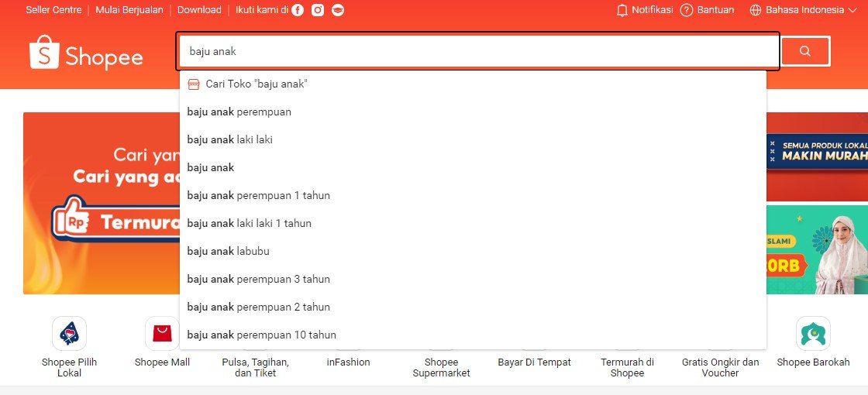The image size is (868, 395).
Task: Open Gratis Ongkir dan Voucher category label
Action: (720, 367)
